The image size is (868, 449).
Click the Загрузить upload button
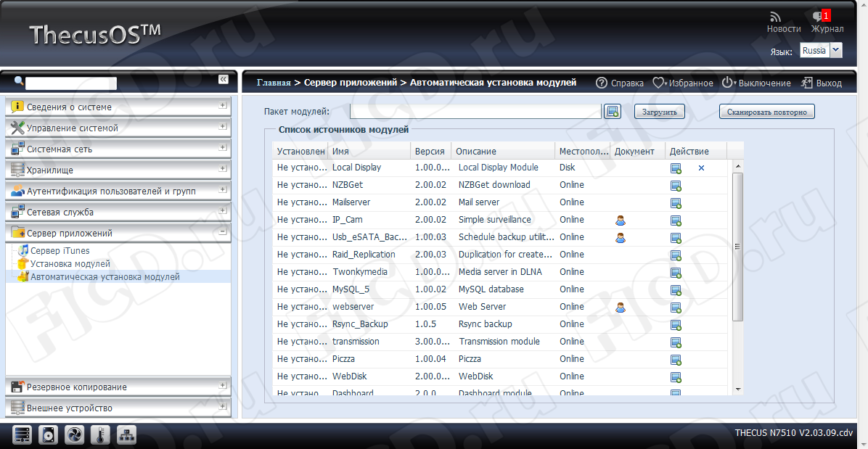659,112
